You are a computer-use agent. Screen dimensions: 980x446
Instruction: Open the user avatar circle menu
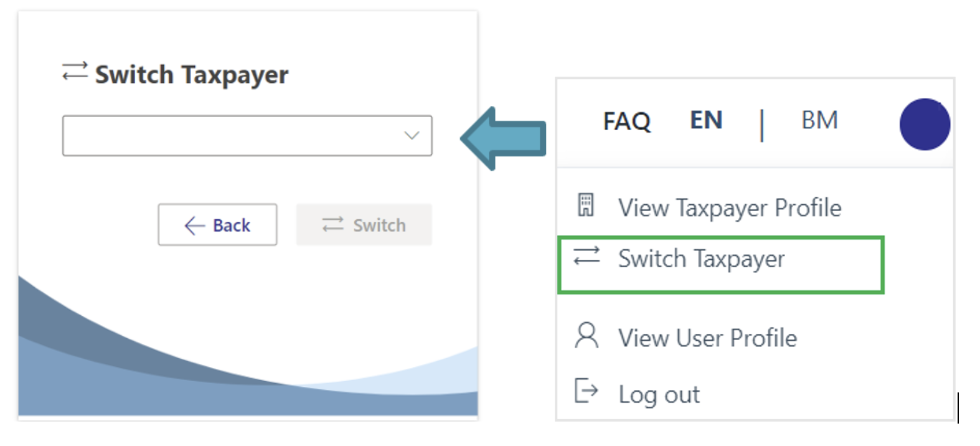[925, 124]
